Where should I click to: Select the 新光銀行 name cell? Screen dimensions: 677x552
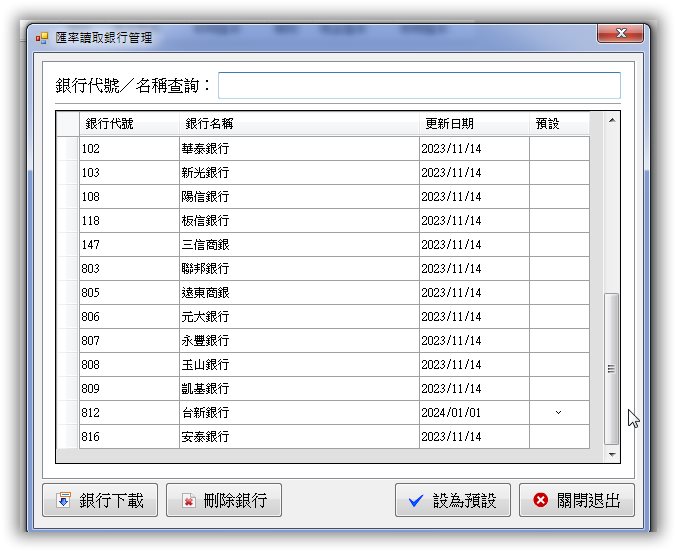[x=299, y=173]
